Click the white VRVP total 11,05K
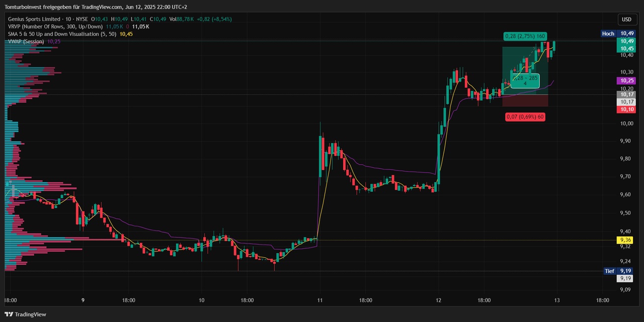644x322 pixels. [140, 26]
